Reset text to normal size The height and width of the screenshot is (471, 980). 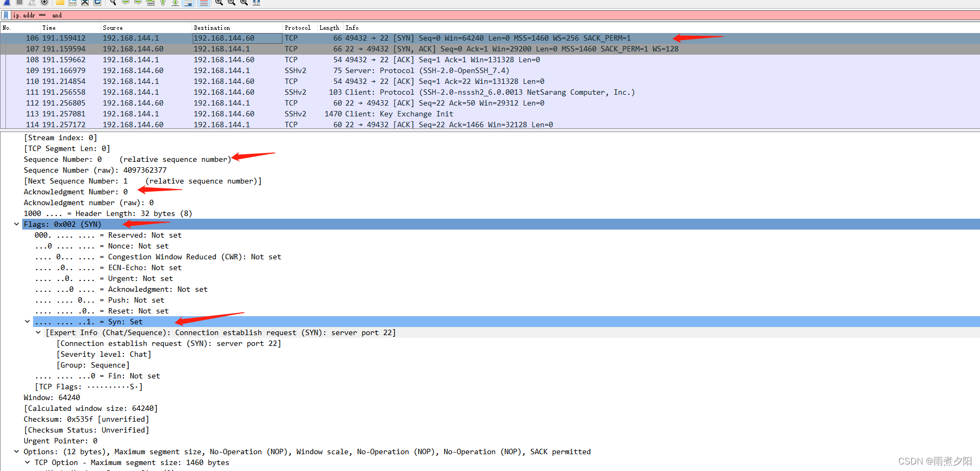pos(244,2)
